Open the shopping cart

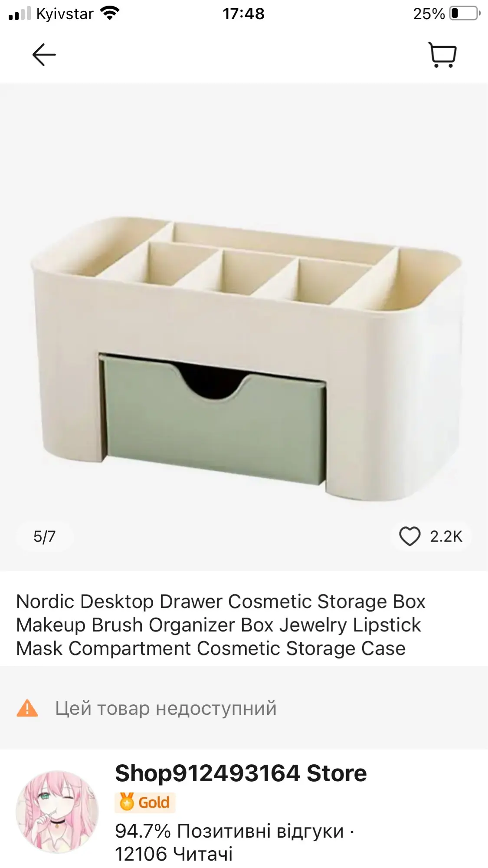[442, 55]
